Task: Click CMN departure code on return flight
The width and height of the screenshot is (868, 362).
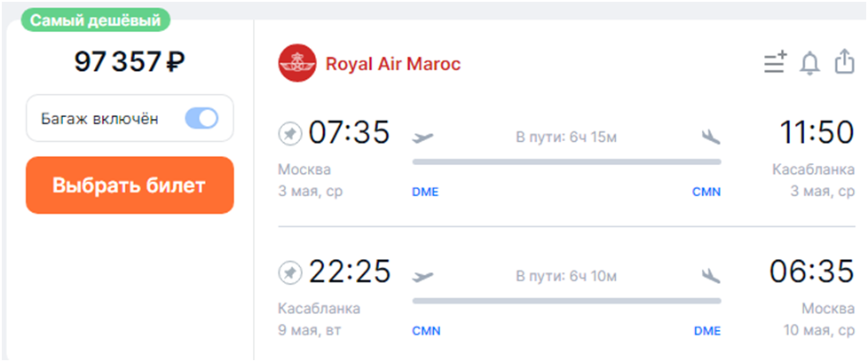Action: tap(426, 330)
